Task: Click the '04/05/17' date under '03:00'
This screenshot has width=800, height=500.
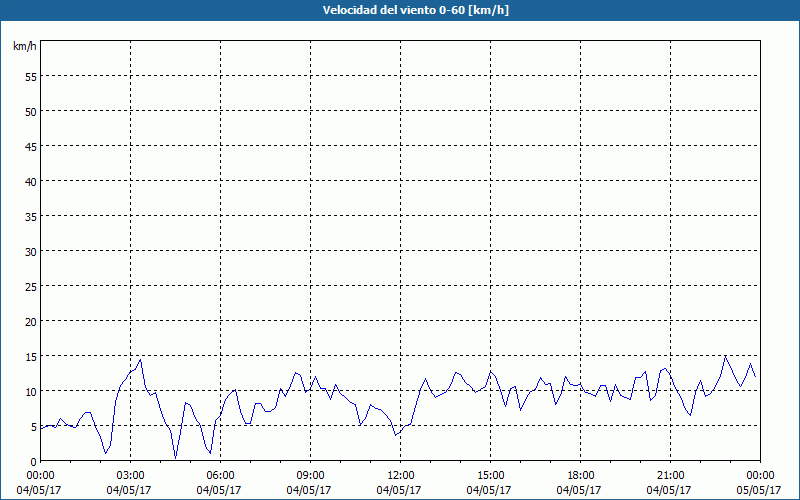Action: pyautogui.click(x=129, y=490)
